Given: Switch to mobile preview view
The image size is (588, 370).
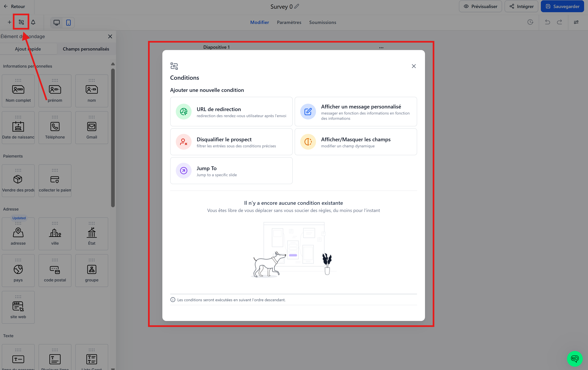Looking at the screenshot, I should click(x=68, y=22).
